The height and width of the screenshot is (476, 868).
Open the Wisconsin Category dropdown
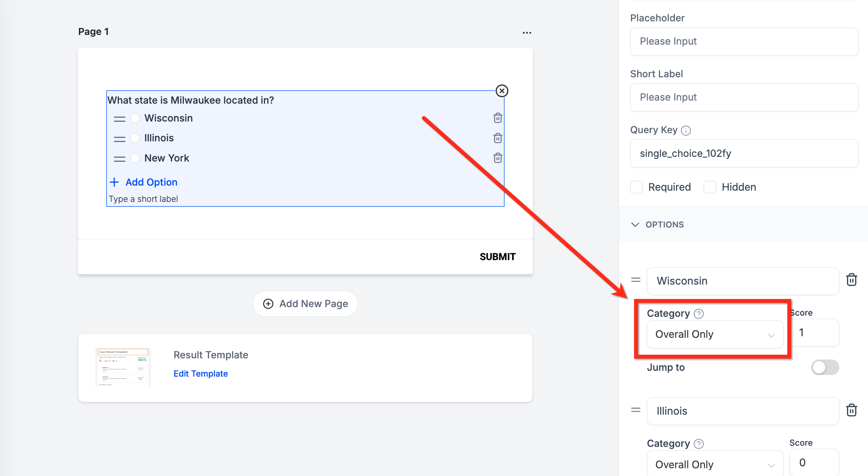click(715, 334)
